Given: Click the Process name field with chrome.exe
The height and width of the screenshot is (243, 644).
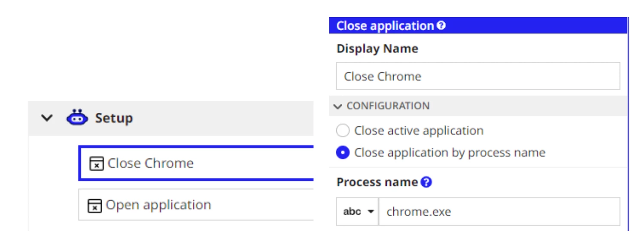Looking at the screenshot, I should (x=499, y=212).
